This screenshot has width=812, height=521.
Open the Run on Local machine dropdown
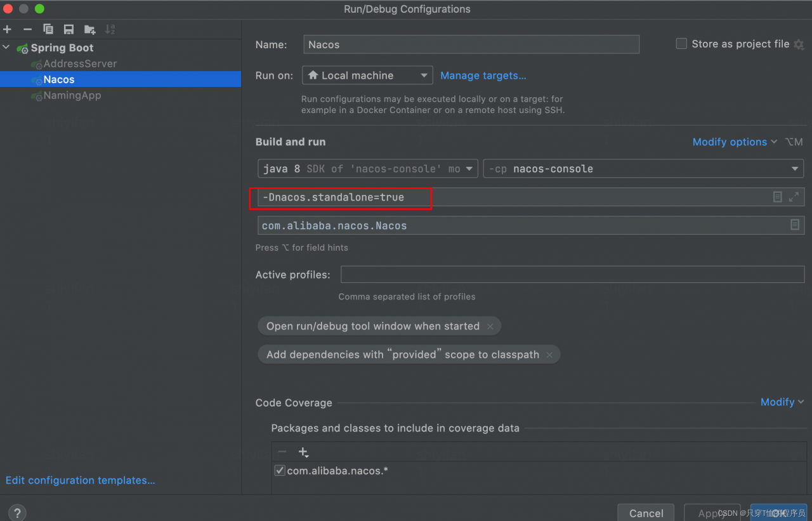click(367, 76)
